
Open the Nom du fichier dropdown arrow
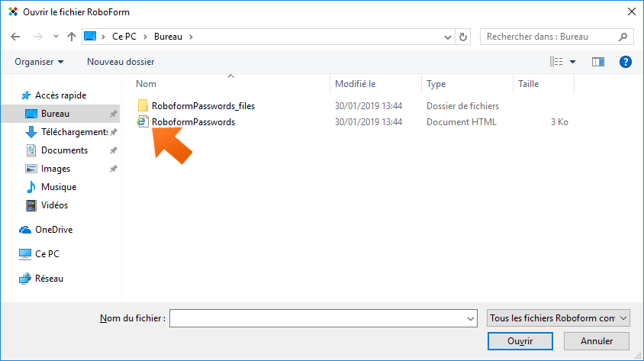[x=471, y=319]
